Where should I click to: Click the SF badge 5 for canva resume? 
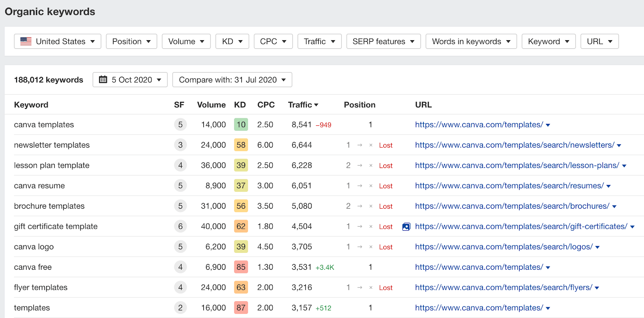click(180, 186)
